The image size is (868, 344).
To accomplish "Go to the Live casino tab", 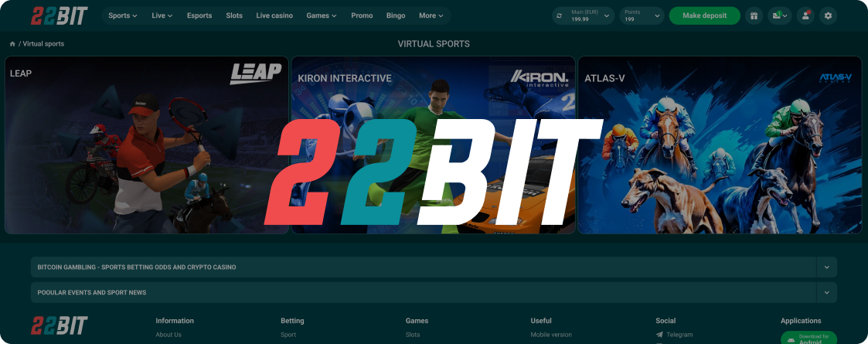I will 274,15.
